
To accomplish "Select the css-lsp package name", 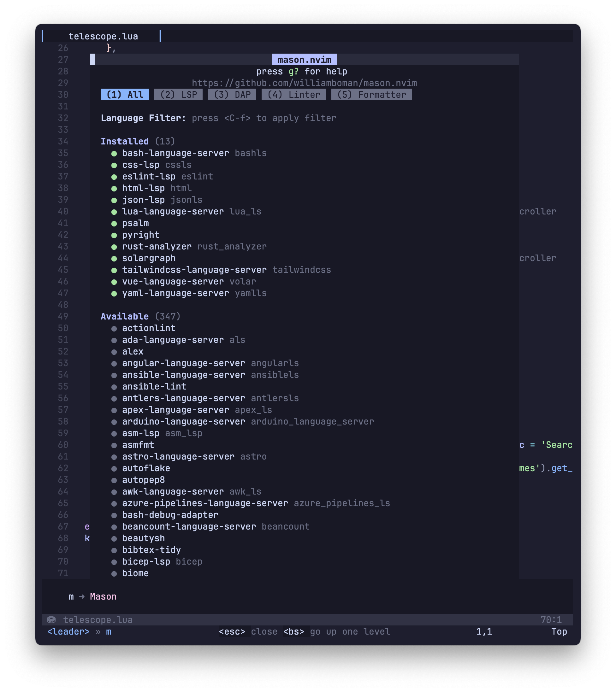I will tap(140, 165).
